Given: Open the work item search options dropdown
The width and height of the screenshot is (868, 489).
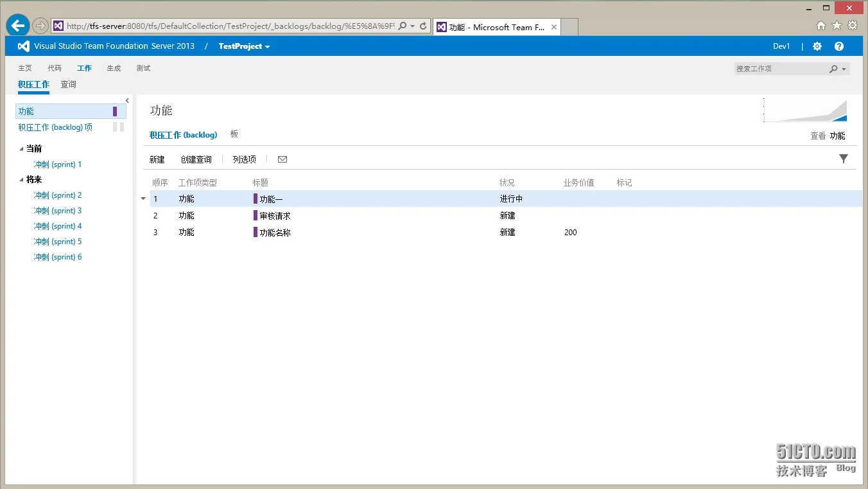Looking at the screenshot, I should (844, 69).
